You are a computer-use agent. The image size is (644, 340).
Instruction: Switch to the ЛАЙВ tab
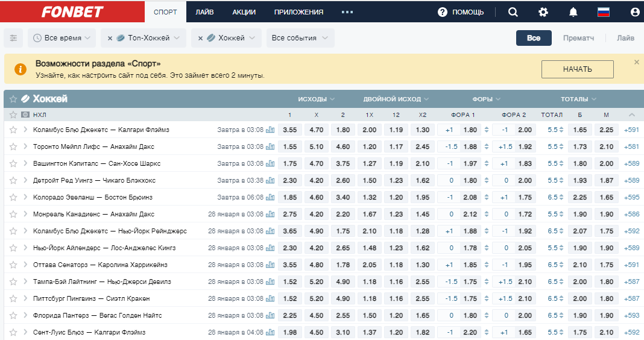click(204, 12)
